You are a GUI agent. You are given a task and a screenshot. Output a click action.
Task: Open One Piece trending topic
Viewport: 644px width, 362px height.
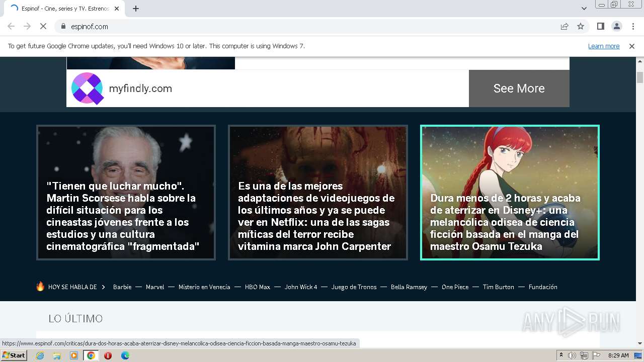pos(455,287)
